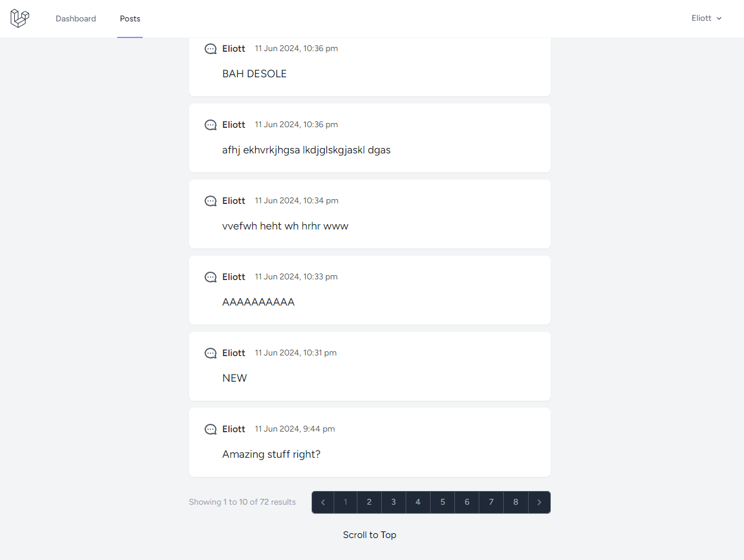Click chat bubble icon on afhj ekhvrkjhgsa post
Screen dimensions: 744x560
[211, 125]
